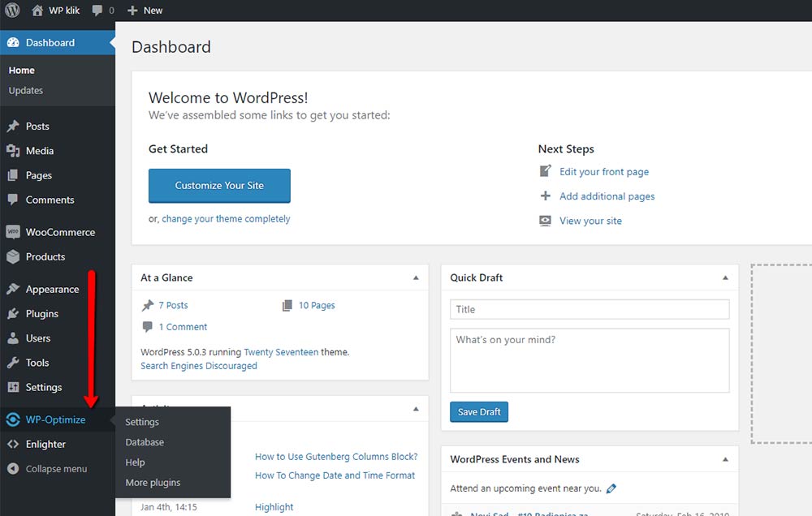Click the Media icon in sidebar
The width and height of the screenshot is (812, 516).
[x=13, y=151]
